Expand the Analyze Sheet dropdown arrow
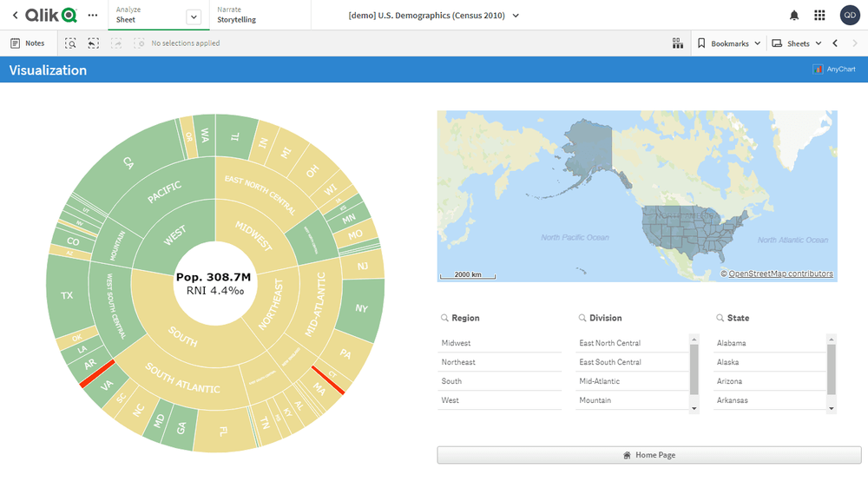 pyautogui.click(x=194, y=16)
